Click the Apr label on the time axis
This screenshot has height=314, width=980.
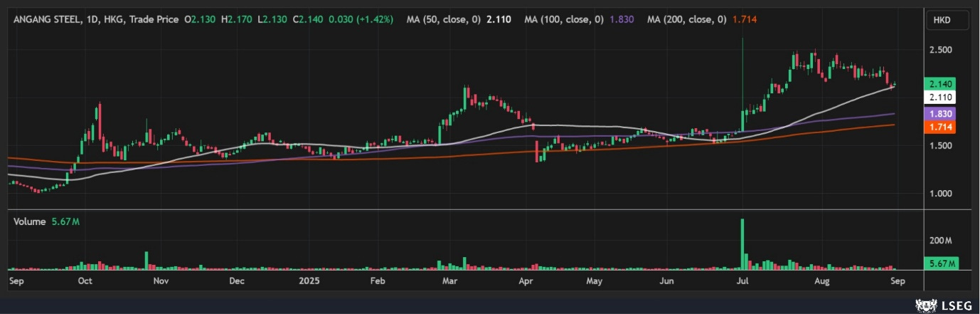[526, 281]
